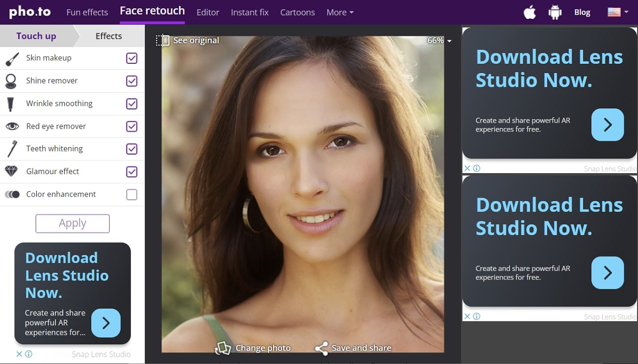Open ad info on top-right ad
Screen dimensions: 638x364
pos(477,168)
